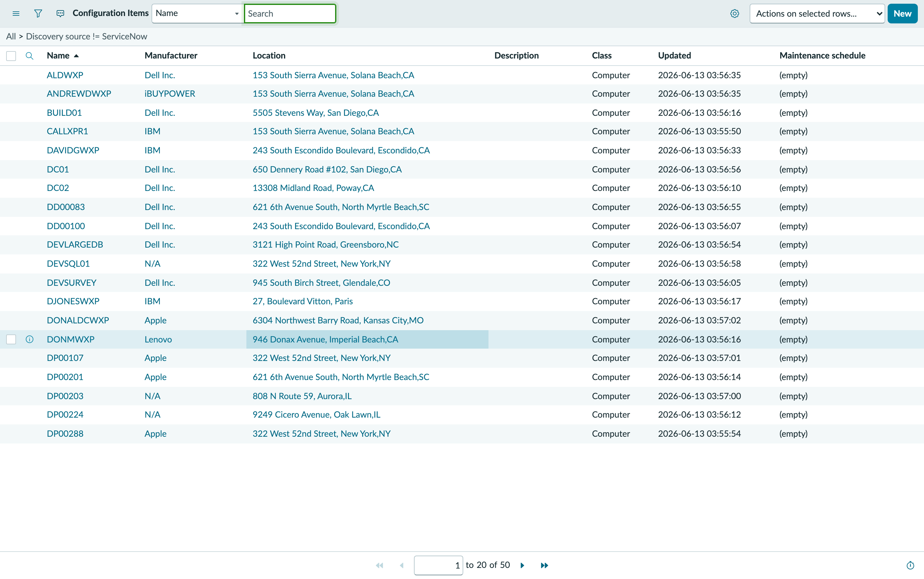
Task: Sort by Description column header
Action: point(516,55)
